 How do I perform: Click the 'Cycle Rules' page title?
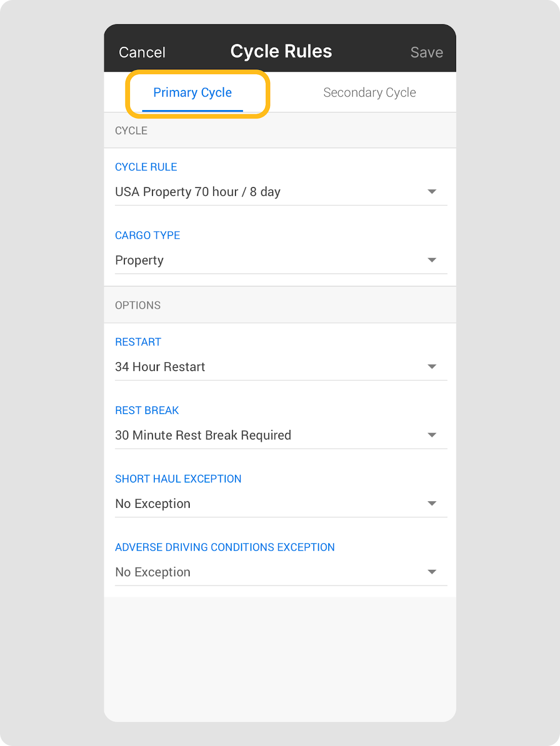coord(281,51)
